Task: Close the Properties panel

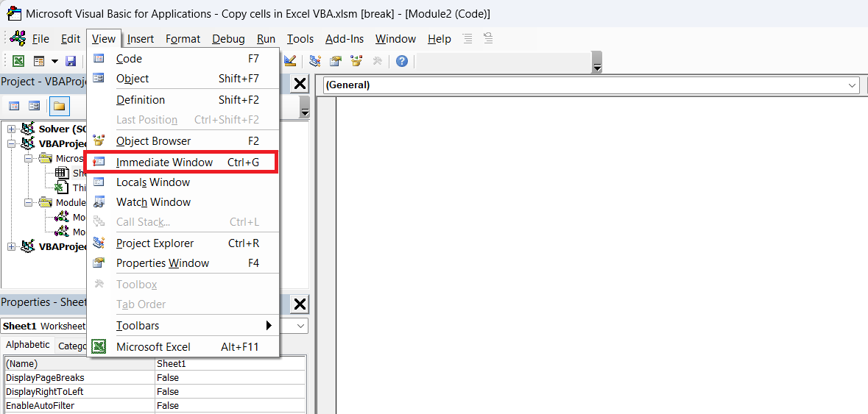Action: tap(300, 304)
